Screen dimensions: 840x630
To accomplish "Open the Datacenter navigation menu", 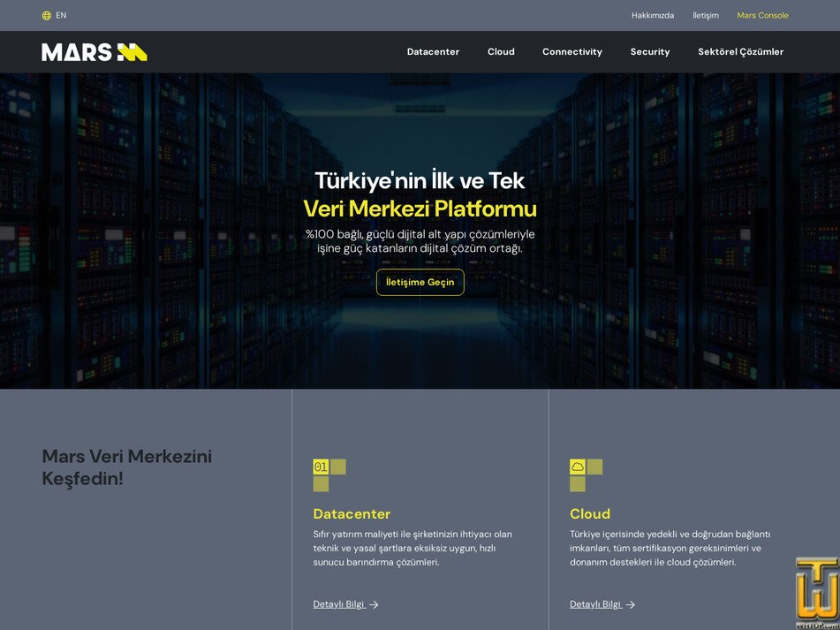I will pos(433,52).
